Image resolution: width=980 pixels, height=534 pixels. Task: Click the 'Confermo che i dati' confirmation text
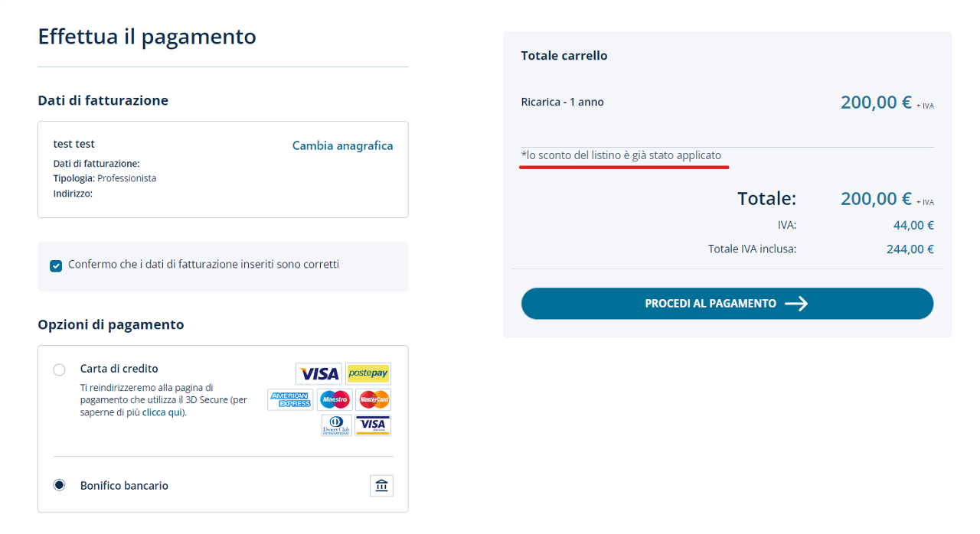[x=203, y=265]
